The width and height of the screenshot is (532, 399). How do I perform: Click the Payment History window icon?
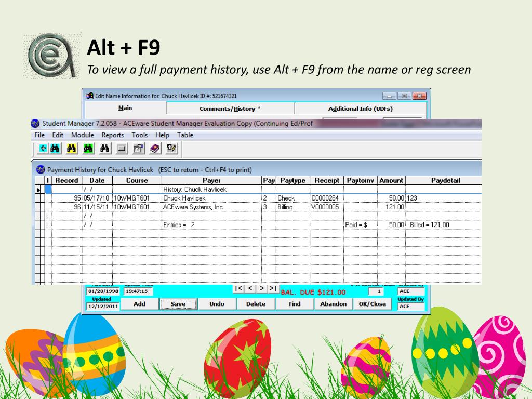pyautogui.click(x=41, y=170)
